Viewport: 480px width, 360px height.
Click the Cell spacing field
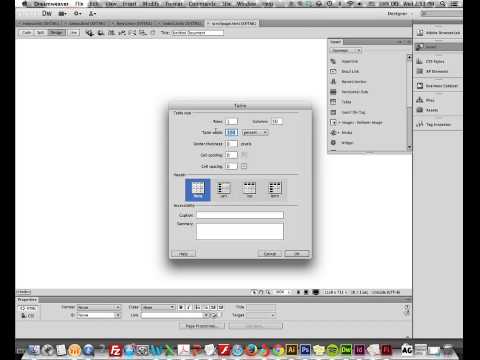pos(231,166)
